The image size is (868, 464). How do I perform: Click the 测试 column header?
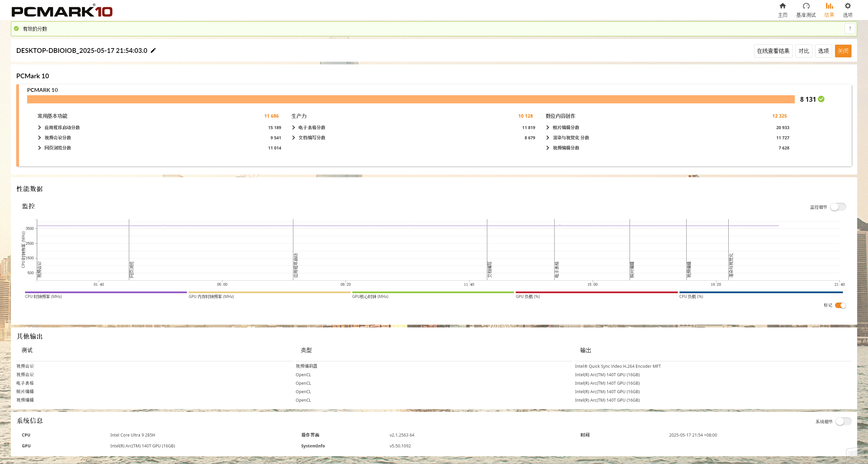coord(27,350)
